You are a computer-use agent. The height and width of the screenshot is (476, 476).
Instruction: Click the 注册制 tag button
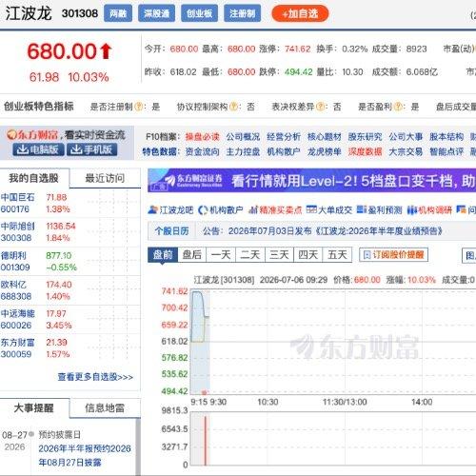click(x=242, y=13)
